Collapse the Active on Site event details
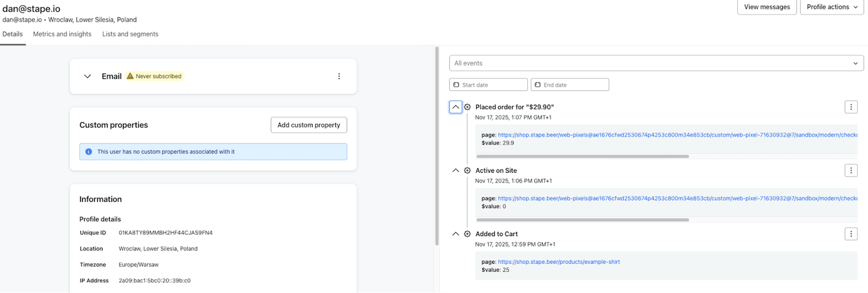 (x=456, y=170)
